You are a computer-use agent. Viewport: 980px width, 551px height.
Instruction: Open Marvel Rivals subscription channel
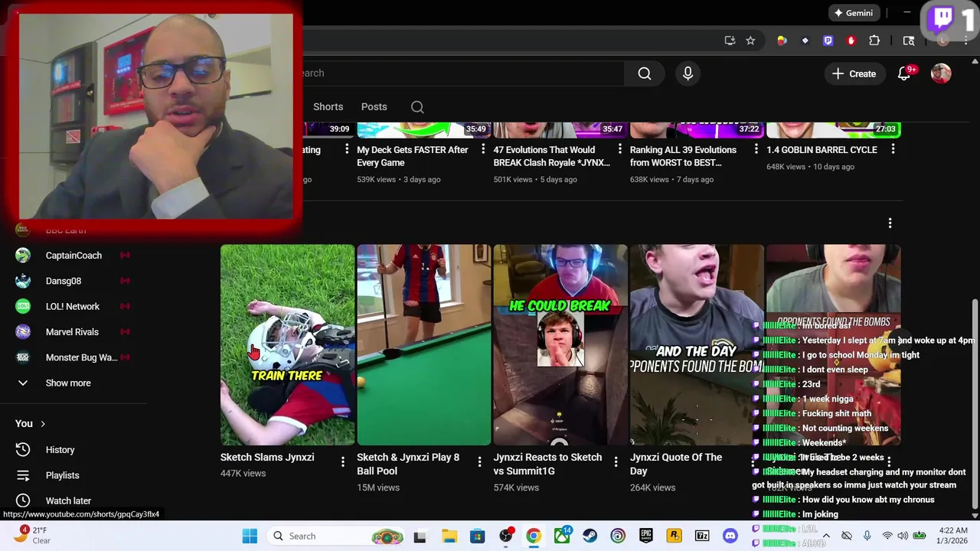73,332
